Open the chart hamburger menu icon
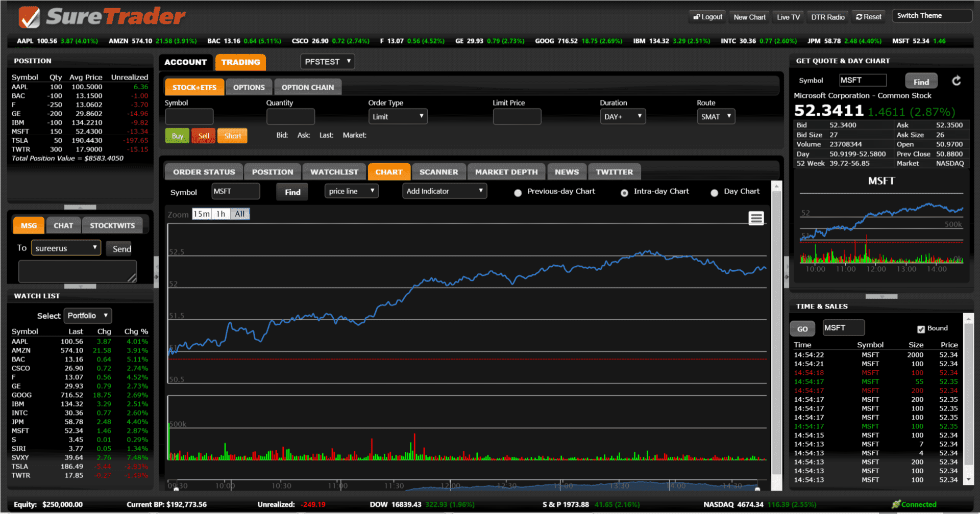The image size is (980, 514). 756,218
